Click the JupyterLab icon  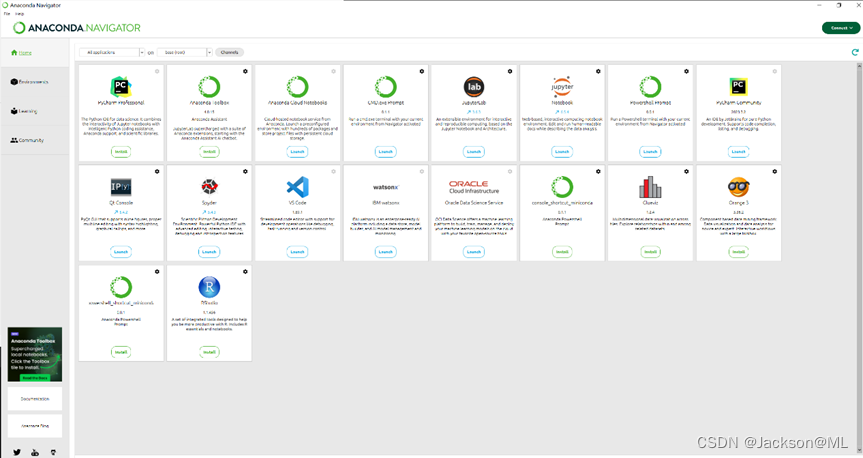pos(474,86)
